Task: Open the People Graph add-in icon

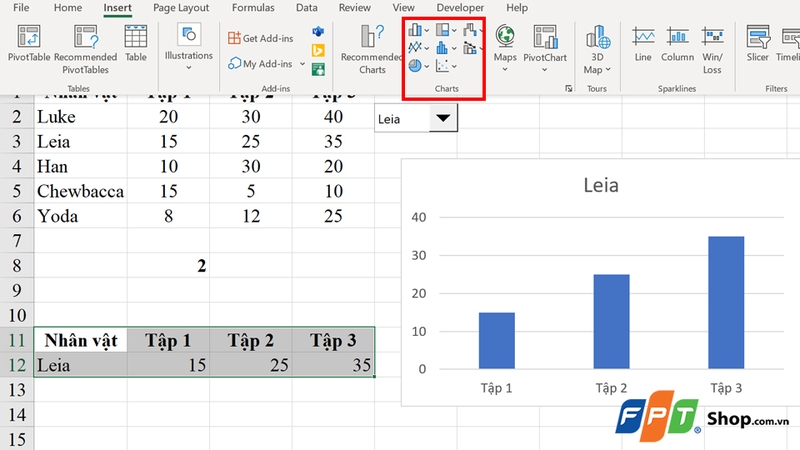Action: coord(318,69)
